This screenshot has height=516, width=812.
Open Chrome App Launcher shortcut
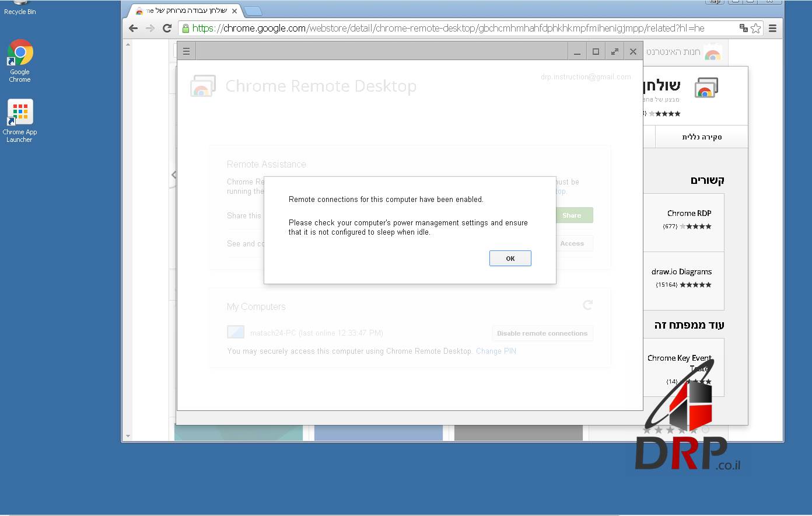(20, 120)
